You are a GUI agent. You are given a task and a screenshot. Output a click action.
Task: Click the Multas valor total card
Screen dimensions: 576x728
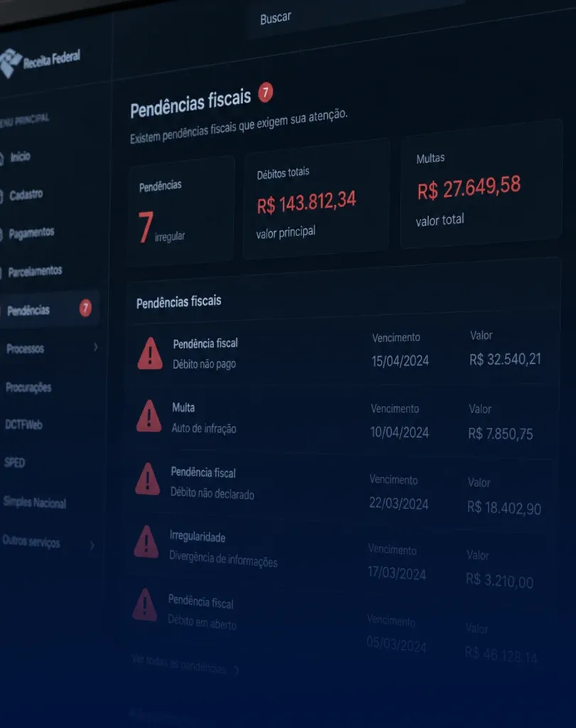pos(481,184)
